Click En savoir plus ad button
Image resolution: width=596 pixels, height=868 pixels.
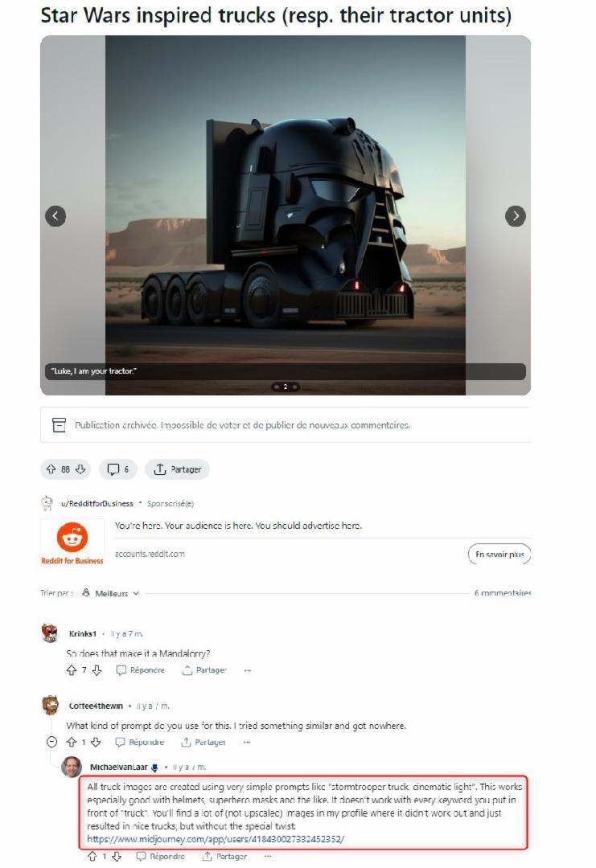click(499, 554)
